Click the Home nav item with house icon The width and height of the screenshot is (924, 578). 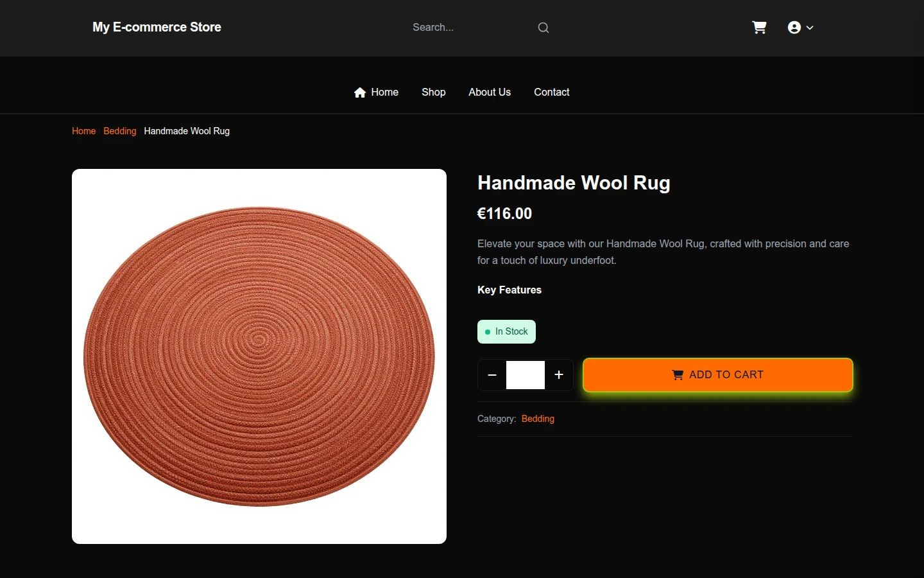(x=376, y=92)
